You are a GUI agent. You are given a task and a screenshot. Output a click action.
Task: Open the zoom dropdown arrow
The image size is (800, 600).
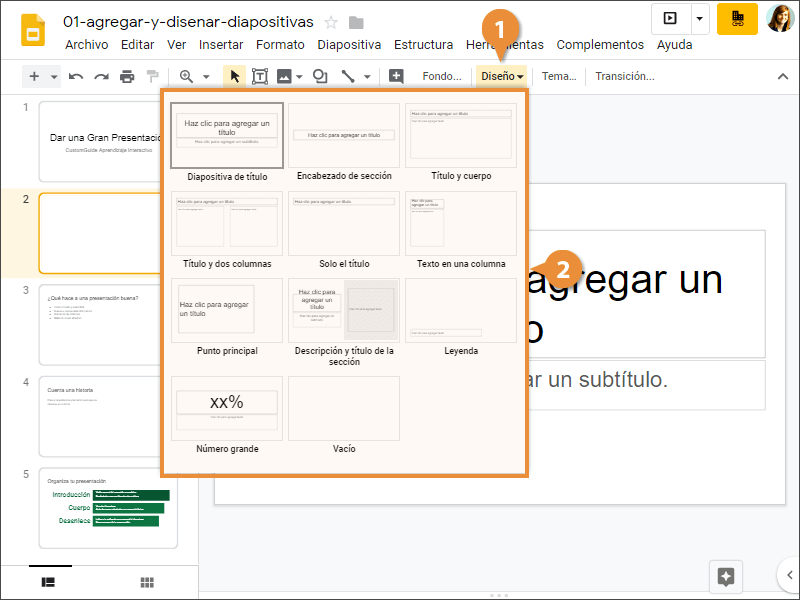pos(206,76)
